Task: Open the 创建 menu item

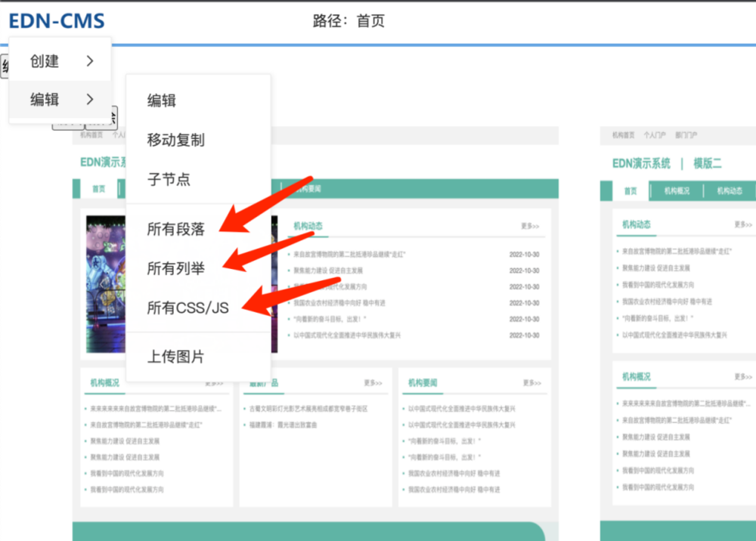Action: pyautogui.click(x=45, y=61)
